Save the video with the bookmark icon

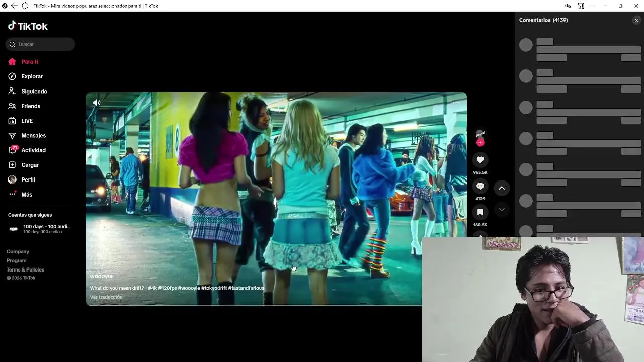pyautogui.click(x=480, y=212)
